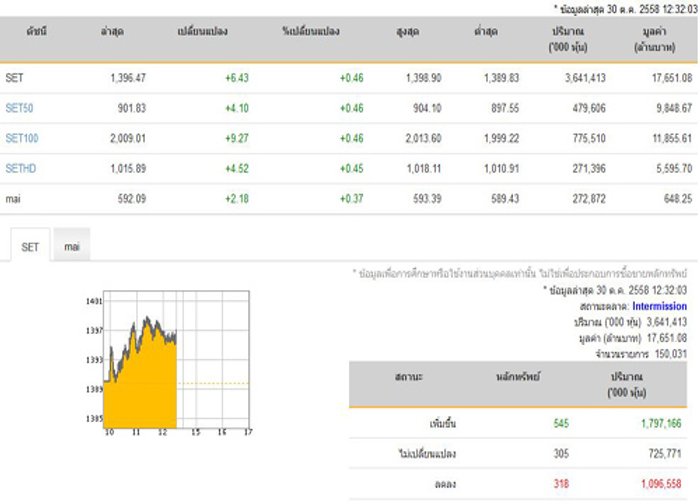Select SET50 high value 904.10
This screenshot has width=700, height=504.
point(427,108)
